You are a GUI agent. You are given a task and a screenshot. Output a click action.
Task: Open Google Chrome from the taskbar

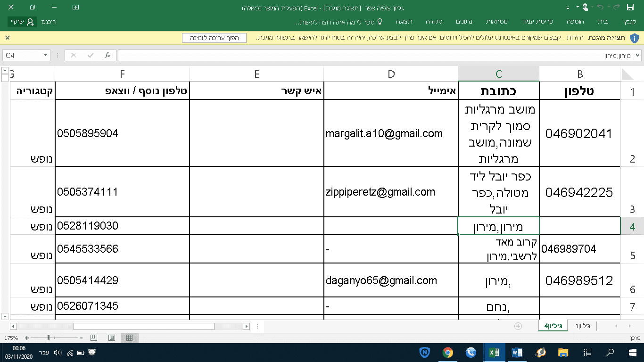448,353
